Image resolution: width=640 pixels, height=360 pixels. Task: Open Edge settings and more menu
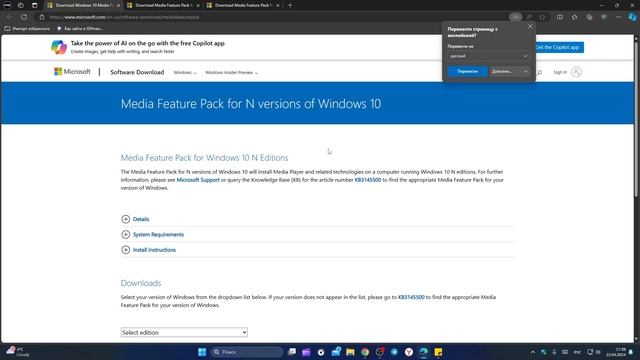619,17
